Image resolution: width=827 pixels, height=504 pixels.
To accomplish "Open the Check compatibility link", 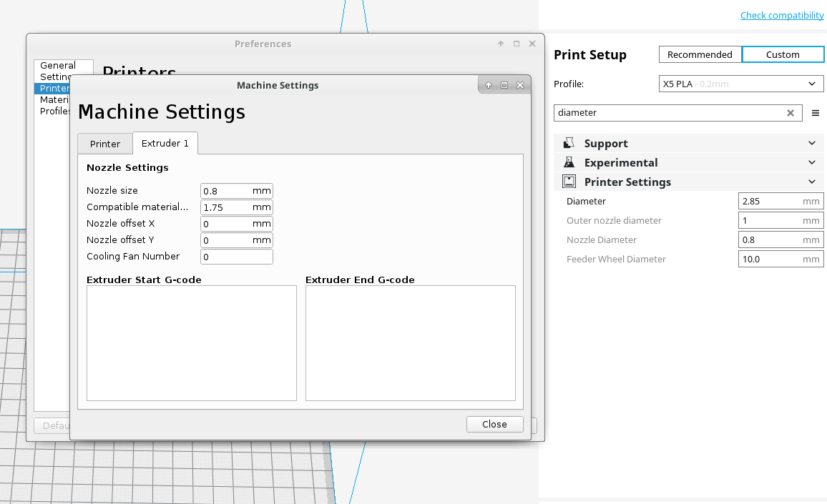I will [x=782, y=15].
